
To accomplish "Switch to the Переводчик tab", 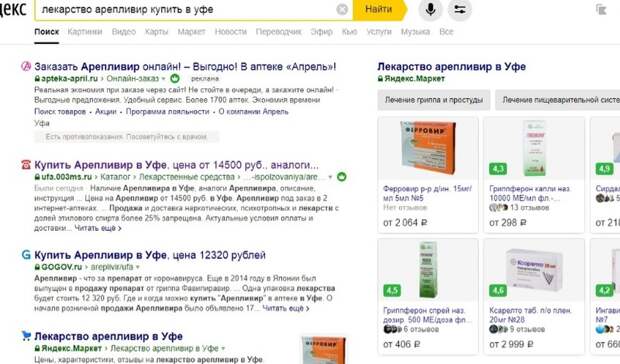I will click(278, 32).
